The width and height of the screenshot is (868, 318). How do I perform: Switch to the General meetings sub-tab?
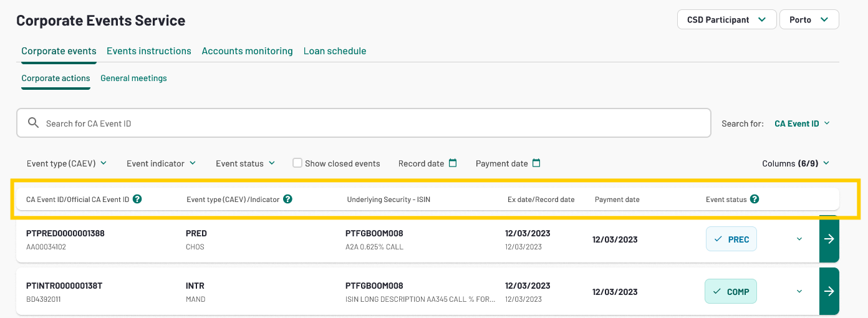[133, 79]
